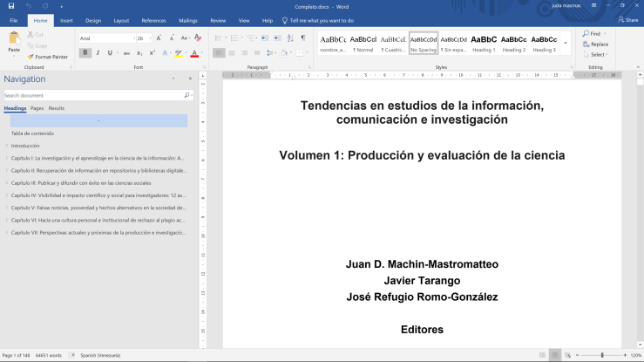The width and height of the screenshot is (644, 362).
Task: Apply superscript formatting
Action: coord(153,53)
